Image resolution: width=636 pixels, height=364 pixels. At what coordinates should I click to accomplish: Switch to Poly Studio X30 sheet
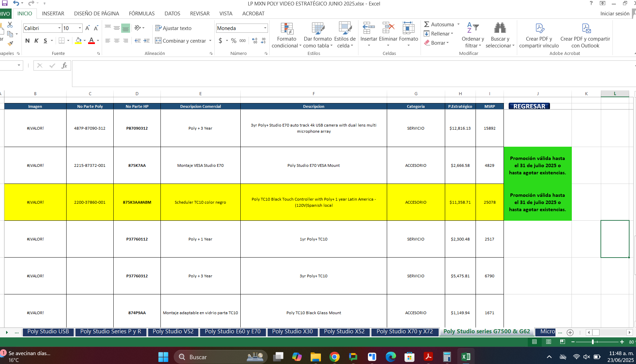coord(292,332)
